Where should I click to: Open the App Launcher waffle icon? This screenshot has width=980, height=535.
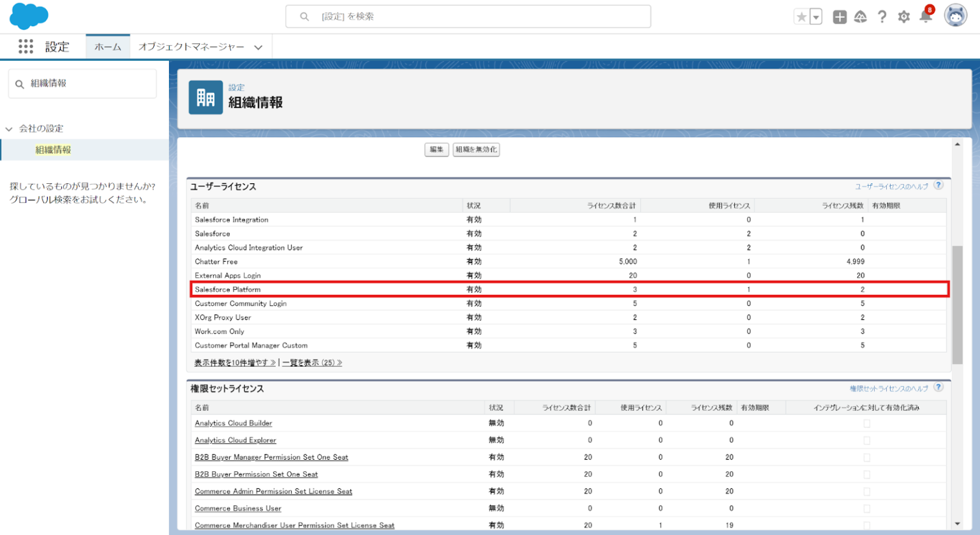(25, 46)
